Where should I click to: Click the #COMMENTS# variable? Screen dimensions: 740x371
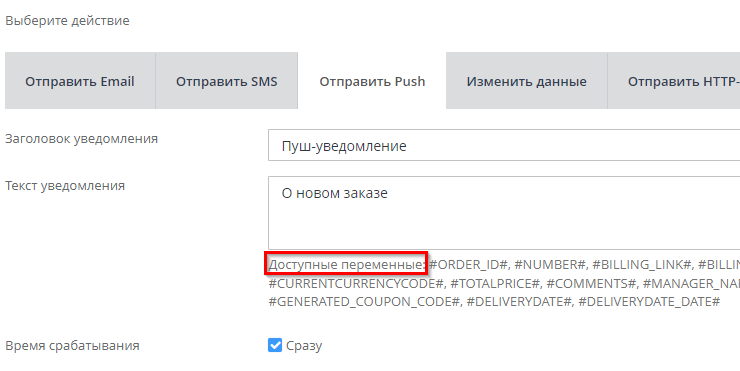(591, 284)
